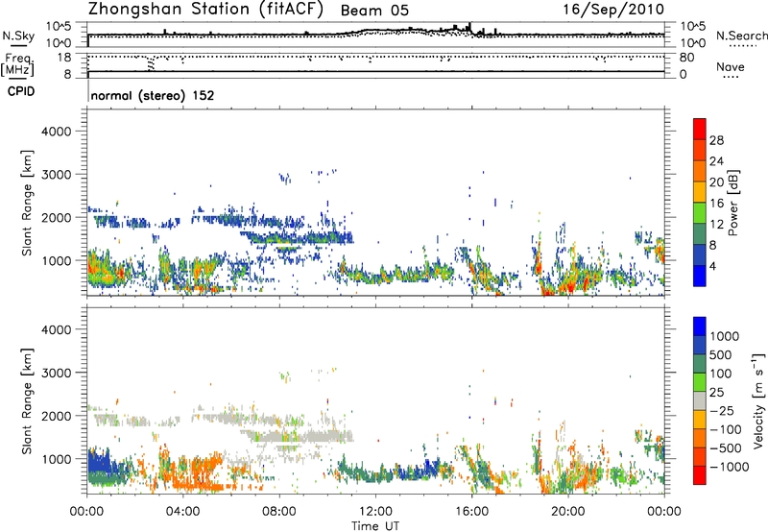
Task: Click the date '16/Sep/2010'
Action: tap(613, 10)
